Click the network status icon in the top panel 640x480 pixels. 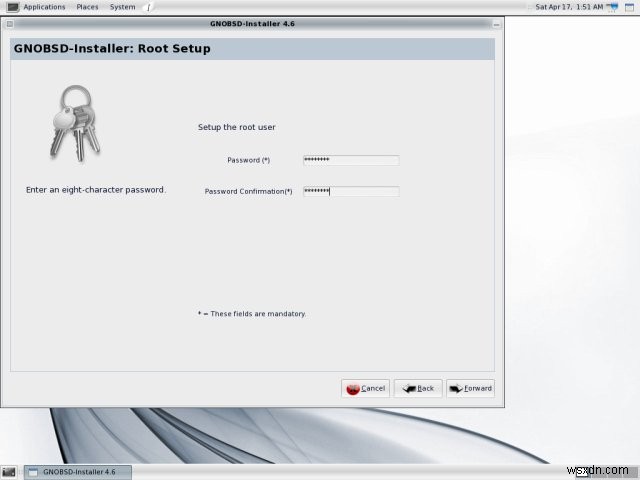coord(612,7)
